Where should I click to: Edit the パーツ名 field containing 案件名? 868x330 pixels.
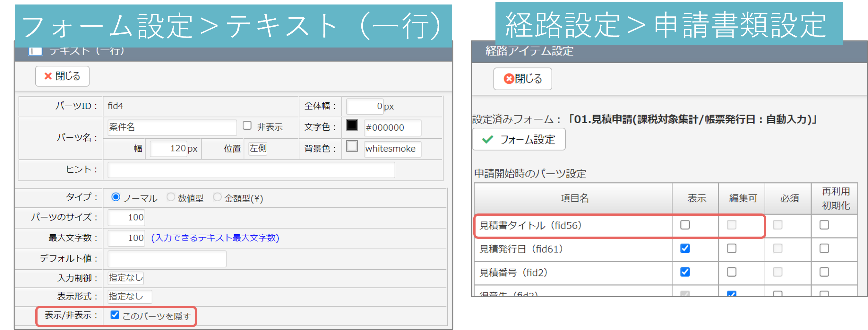point(172,127)
